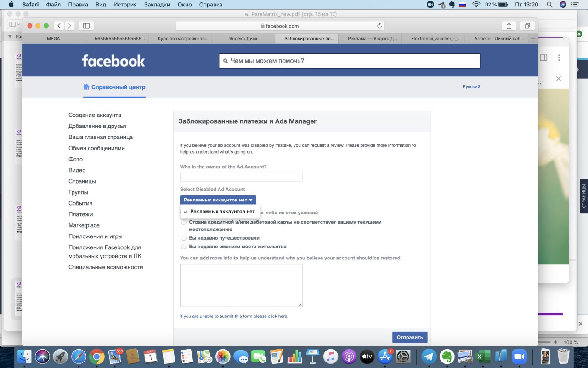Screen dimensions: 588x368
Task: Click the Evernote menu bar icon
Action: [x=452, y=5]
